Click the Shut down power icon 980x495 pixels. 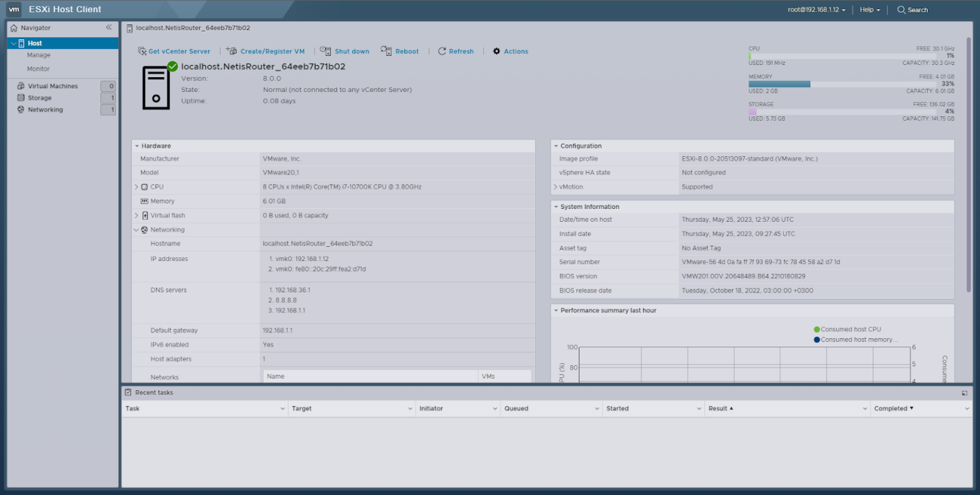coord(326,51)
